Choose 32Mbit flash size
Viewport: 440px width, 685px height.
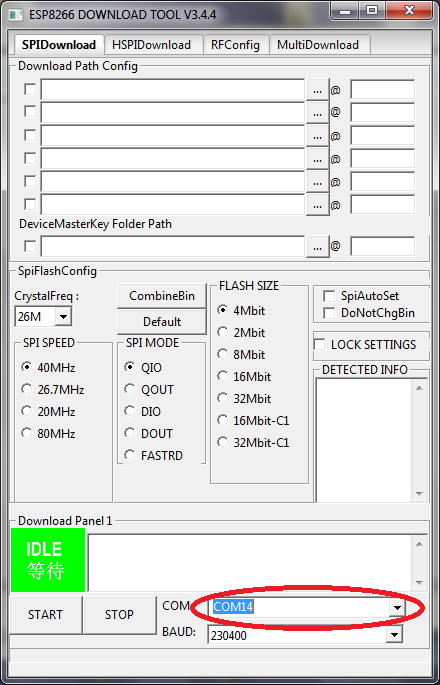(223, 398)
